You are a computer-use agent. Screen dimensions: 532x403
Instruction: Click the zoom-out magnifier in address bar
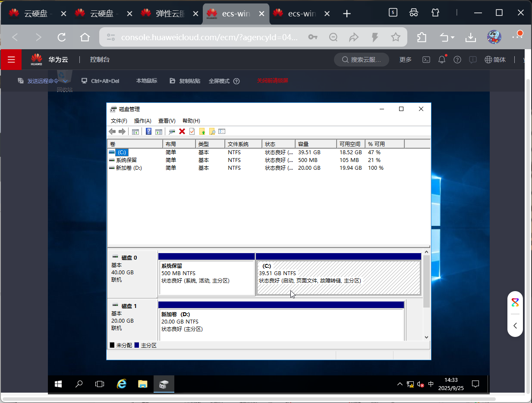(x=333, y=38)
